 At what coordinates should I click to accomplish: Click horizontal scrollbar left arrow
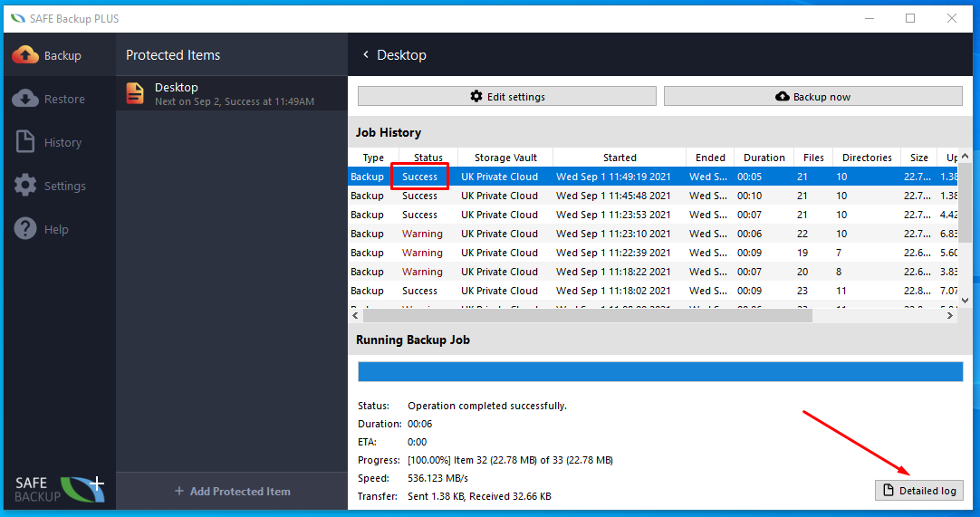355,316
